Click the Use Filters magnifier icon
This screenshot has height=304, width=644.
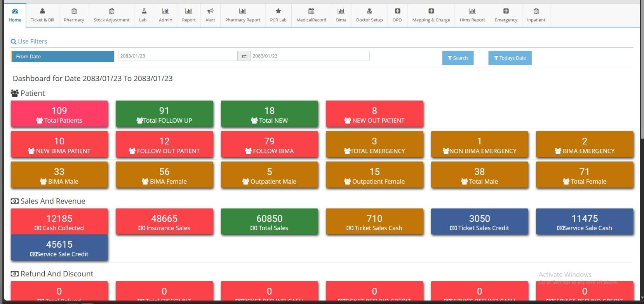(x=14, y=42)
